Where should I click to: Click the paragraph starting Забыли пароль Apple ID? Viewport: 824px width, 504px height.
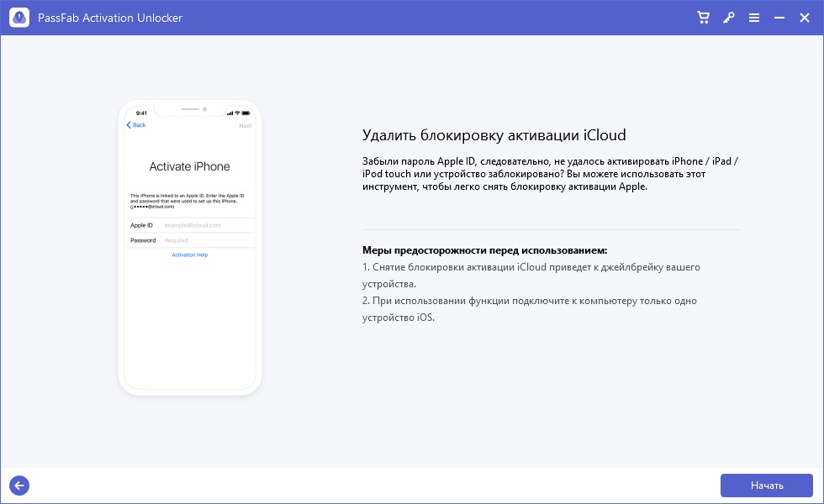pyautogui.click(x=550, y=174)
